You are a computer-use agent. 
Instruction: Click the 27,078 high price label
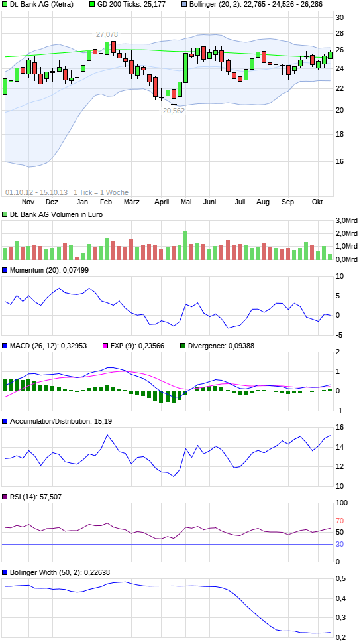pyautogui.click(x=107, y=34)
